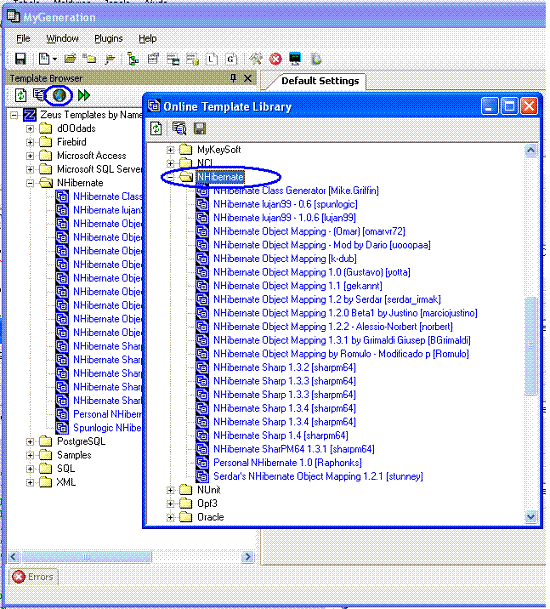Open the New document dropdown arrow
The width and height of the screenshot is (550, 609).
pyautogui.click(x=54, y=59)
